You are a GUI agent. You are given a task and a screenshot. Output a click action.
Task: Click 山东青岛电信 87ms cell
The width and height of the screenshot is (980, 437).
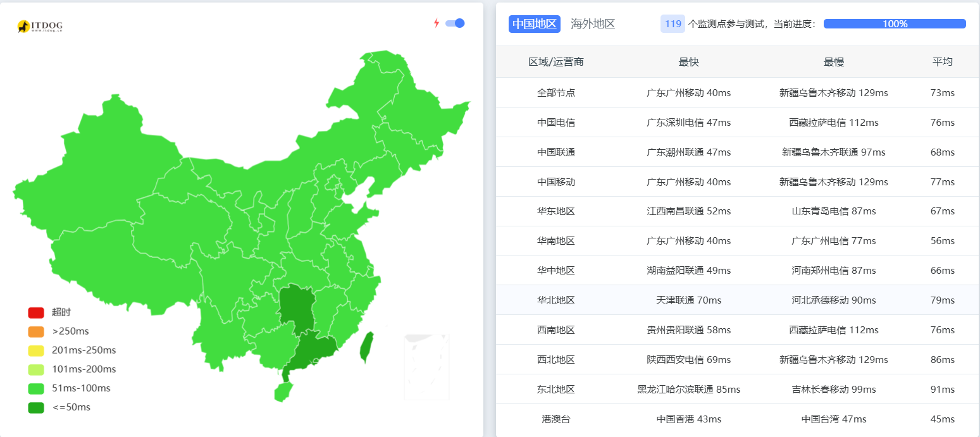834,211
